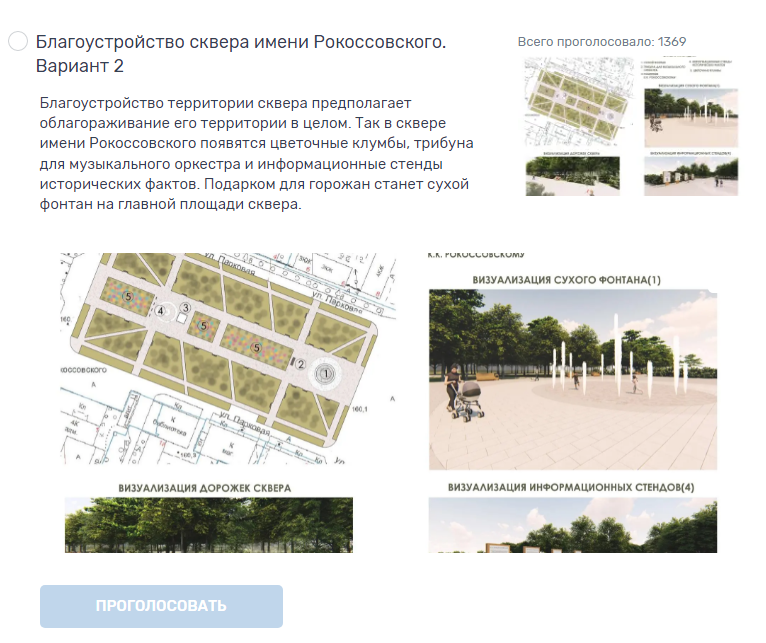The image size is (766, 643).
Task: Click the project description paragraph text
Action: tap(257, 154)
